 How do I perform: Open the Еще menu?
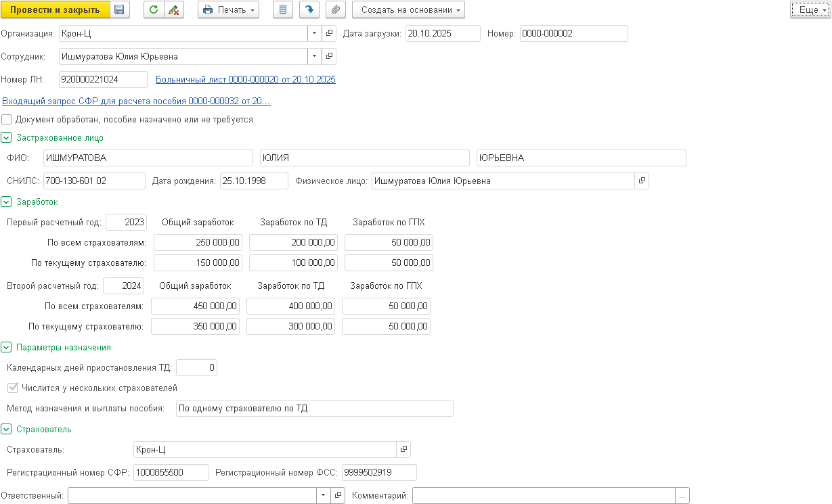click(809, 10)
